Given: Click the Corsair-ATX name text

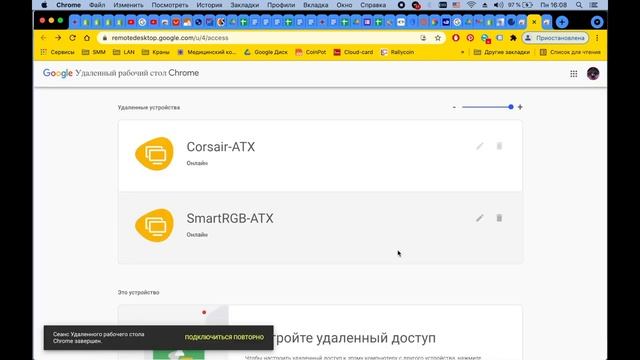Looking at the screenshot, I should [x=221, y=147].
